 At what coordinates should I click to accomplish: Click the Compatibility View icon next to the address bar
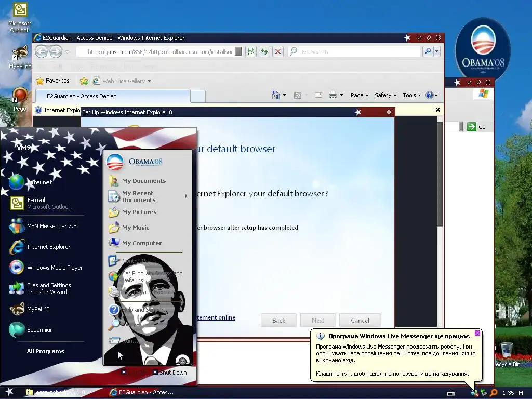[x=251, y=51]
